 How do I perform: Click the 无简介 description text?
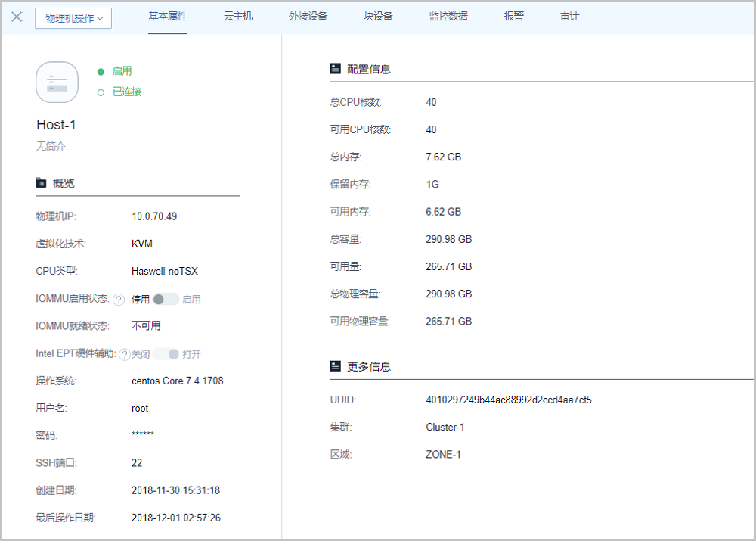click(x=51, y=146)
